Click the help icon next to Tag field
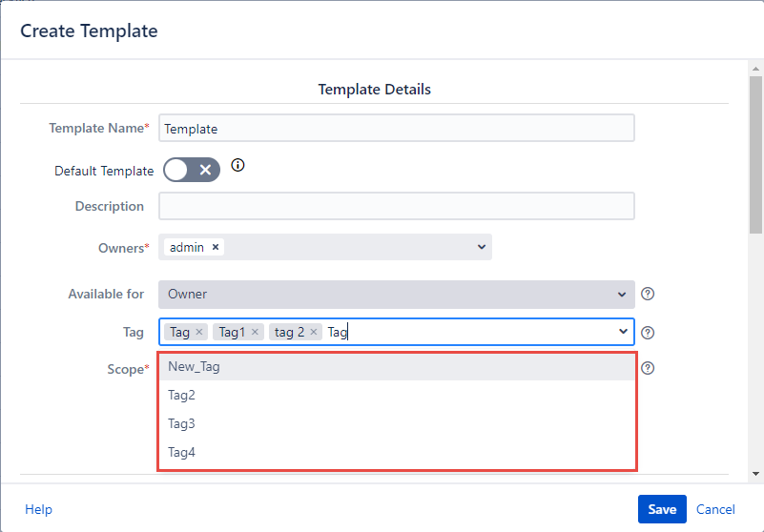 648,333
